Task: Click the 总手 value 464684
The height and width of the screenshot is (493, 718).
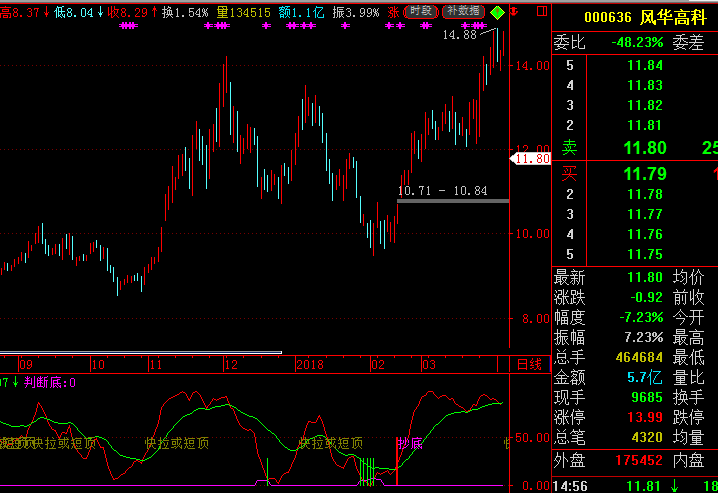Action: point(639,357)
